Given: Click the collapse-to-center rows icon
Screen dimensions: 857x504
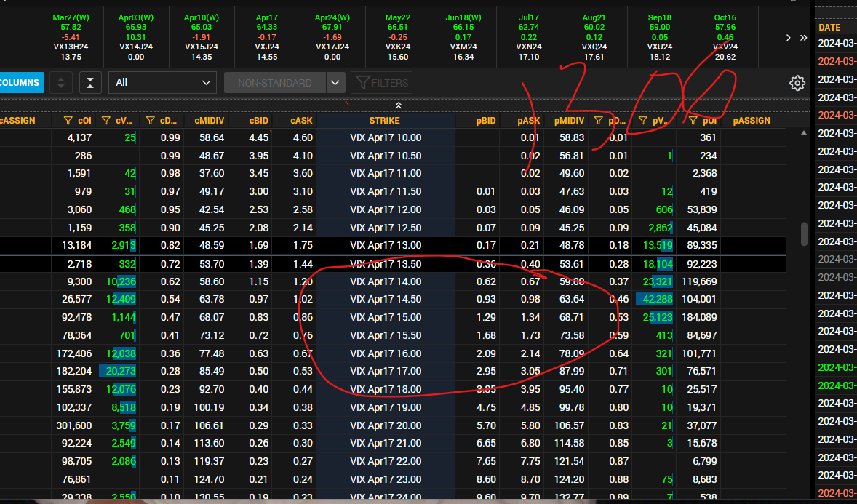Looking at the screenshot, I should 90,83.
